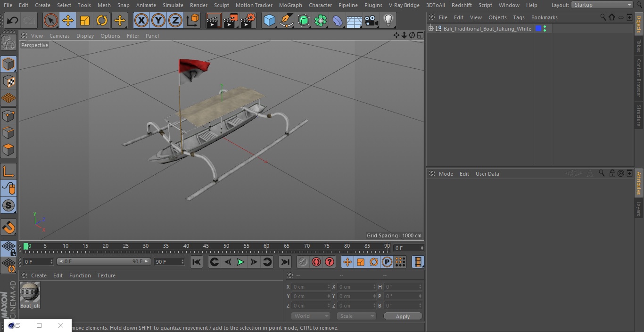Activate the Rotate tool in top toolbar
The width and height of the screenshot is (644, 332).
(x=102, y=20)
